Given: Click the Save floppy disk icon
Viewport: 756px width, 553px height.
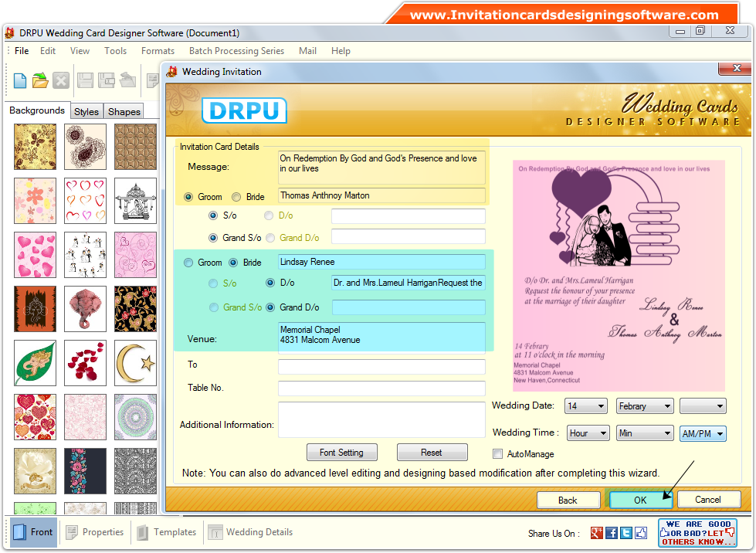Looking at the screenshot, I should pos(86,80).
